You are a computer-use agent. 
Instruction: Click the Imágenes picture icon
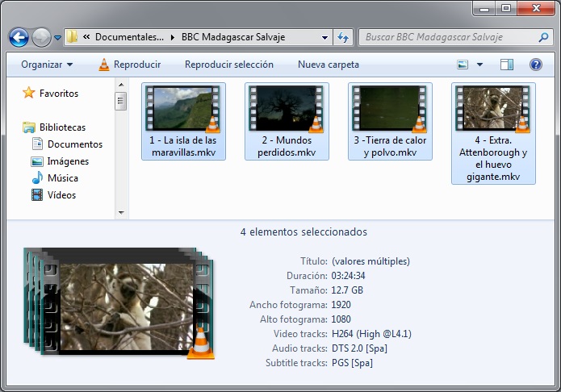(x=37, y=161)
